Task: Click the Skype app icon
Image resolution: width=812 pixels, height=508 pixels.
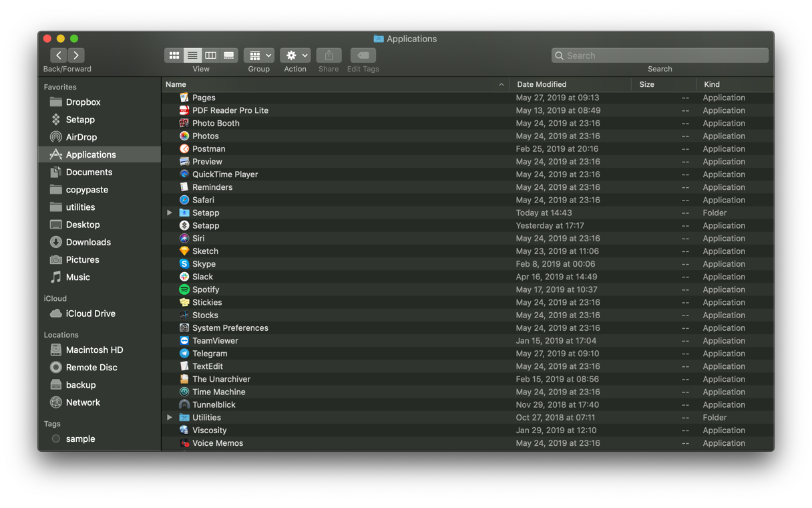Action: (184, 264)
